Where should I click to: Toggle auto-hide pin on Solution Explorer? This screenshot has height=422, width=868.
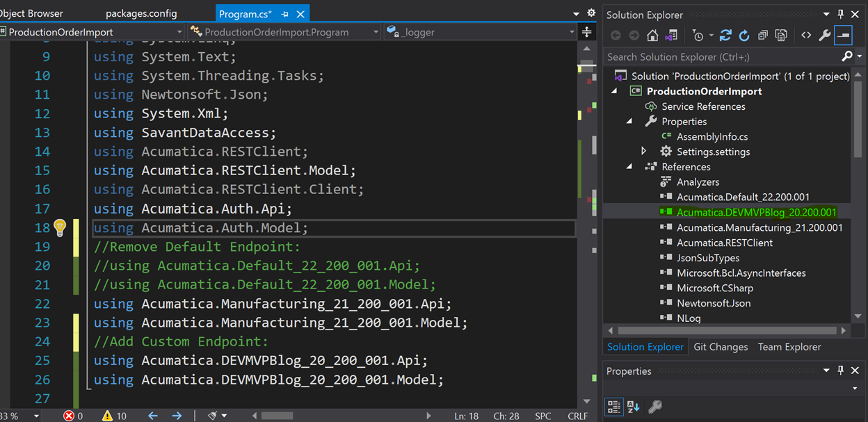tap(841, 15)
